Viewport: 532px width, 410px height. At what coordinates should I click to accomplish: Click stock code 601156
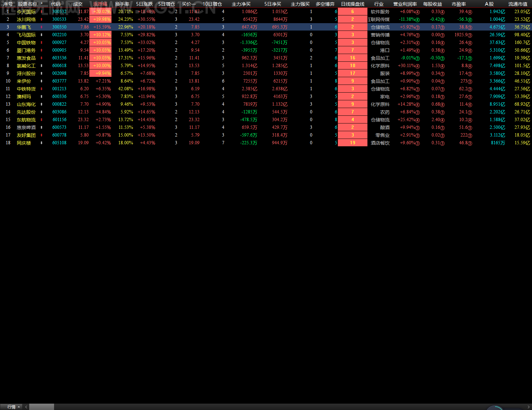[59, 120]
